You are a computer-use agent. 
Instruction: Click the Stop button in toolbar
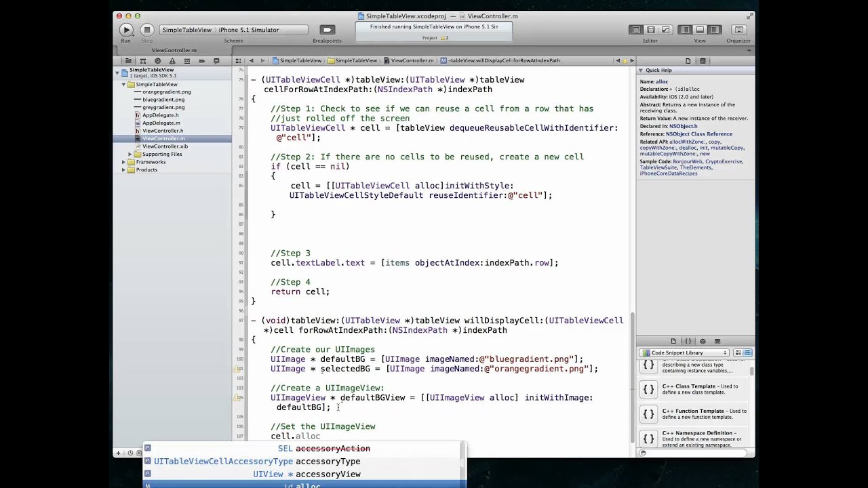pyautogui.click(x=147, y=30)
